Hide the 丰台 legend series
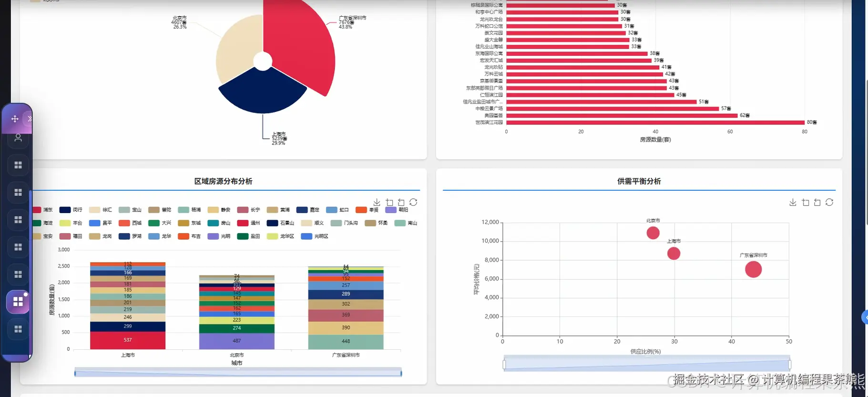 coord(71,223)
